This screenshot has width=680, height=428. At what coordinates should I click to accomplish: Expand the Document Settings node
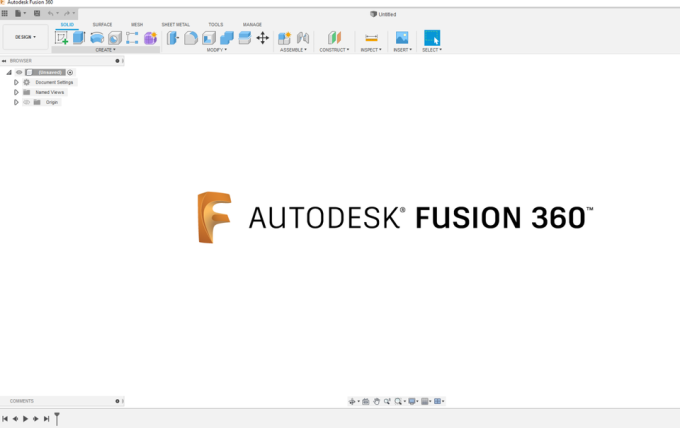16,82
